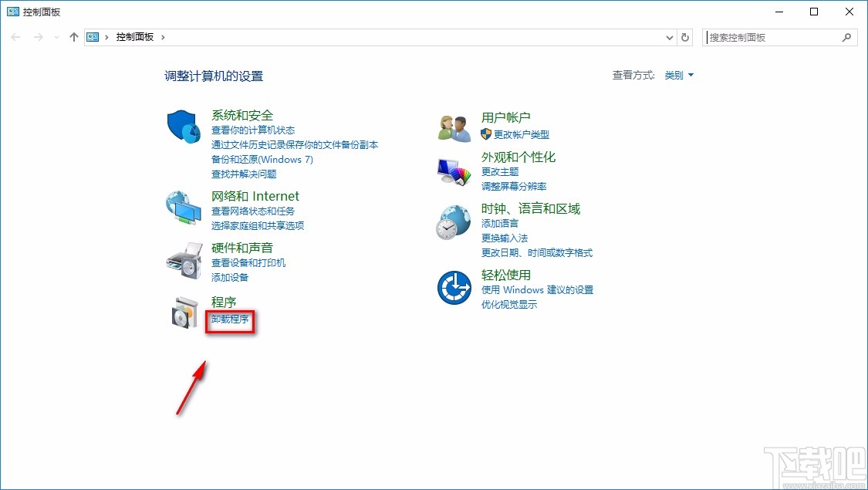
Task: Click 备份和还原(Windows 7) link
Action: [x=263, y=159]
